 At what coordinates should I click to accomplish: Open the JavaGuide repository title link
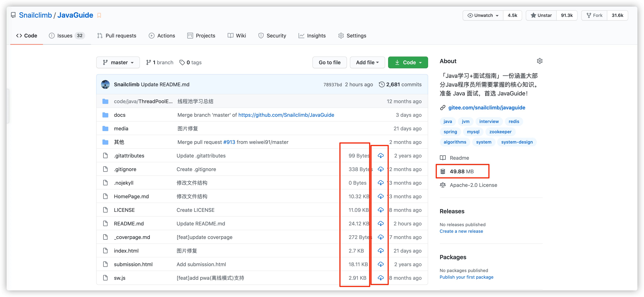coord(75,15)
